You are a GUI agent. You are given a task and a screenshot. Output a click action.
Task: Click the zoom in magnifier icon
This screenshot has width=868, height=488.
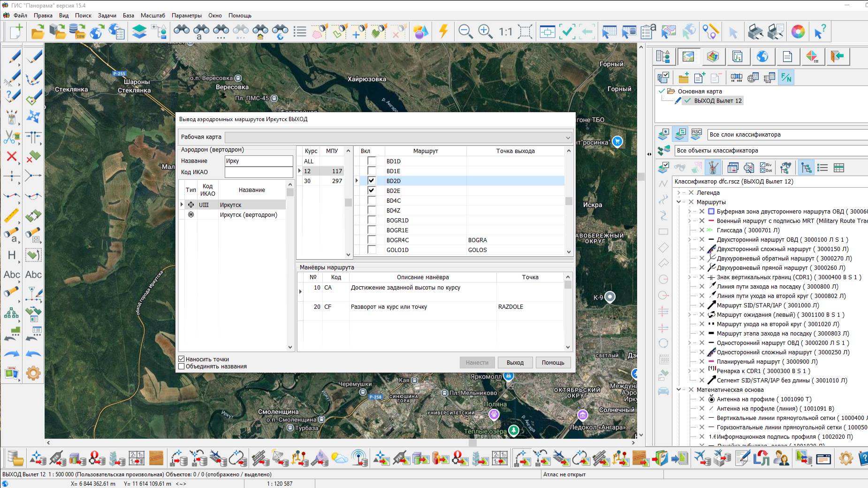tap(485, 32)
